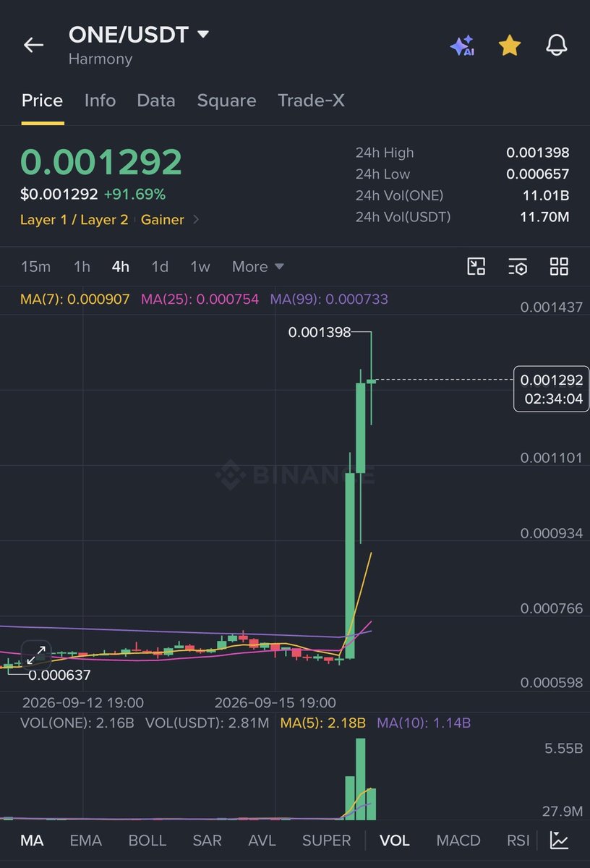This screenshot has width=590, height=868.
Task: Toggle the EMA indicator
Action: 85,841
